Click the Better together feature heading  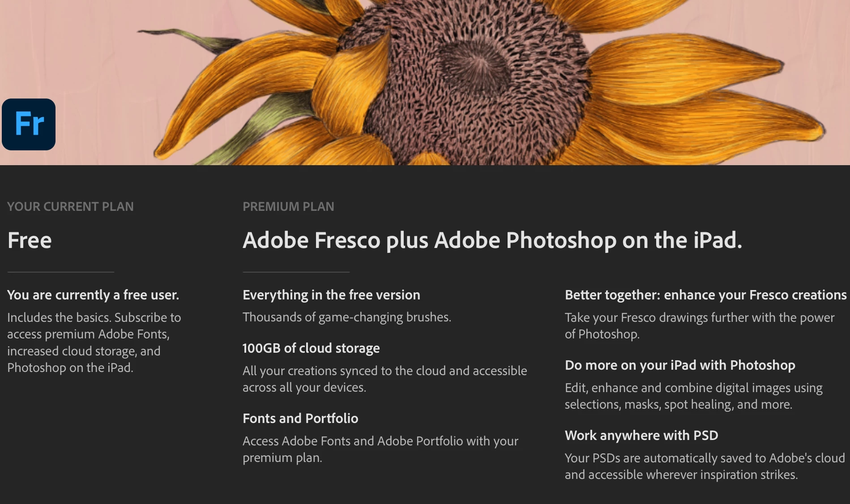pos(705,295)
